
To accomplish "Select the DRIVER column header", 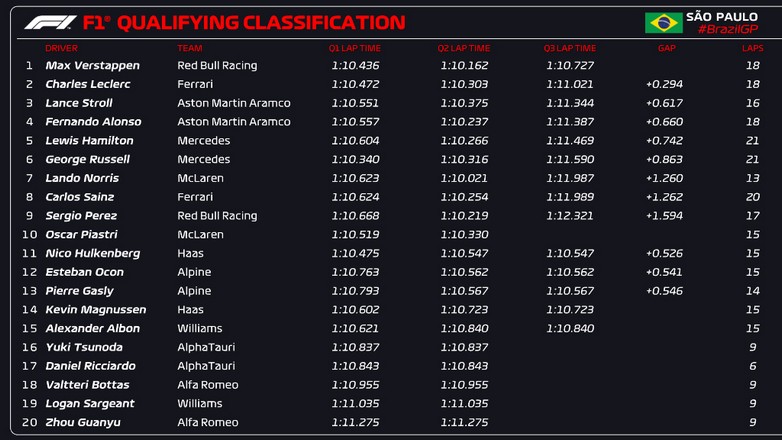I will (x=61, y=48).
